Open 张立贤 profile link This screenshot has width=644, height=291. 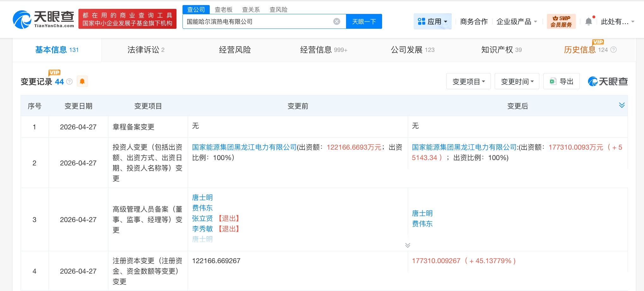point(202,218)
